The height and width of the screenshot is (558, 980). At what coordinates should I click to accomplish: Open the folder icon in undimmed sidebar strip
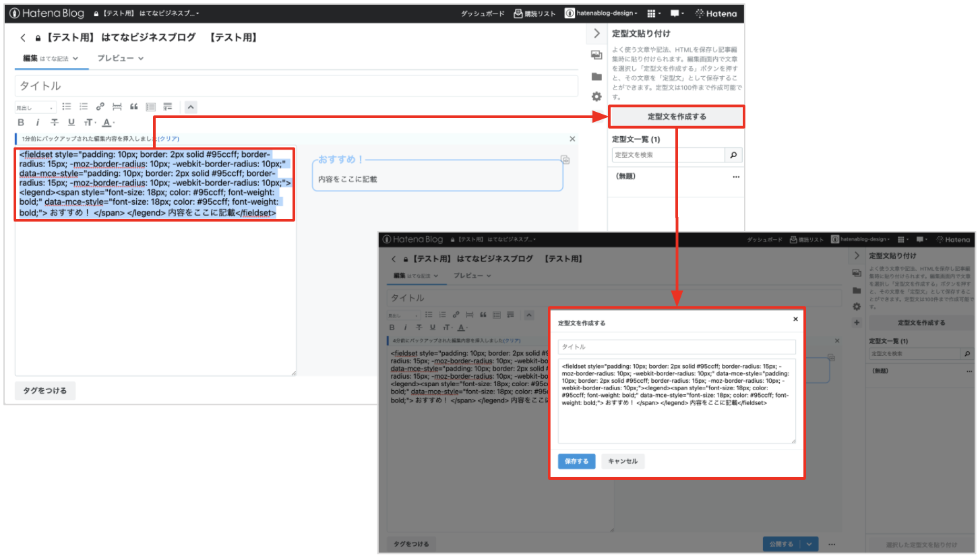pos(596,76)
